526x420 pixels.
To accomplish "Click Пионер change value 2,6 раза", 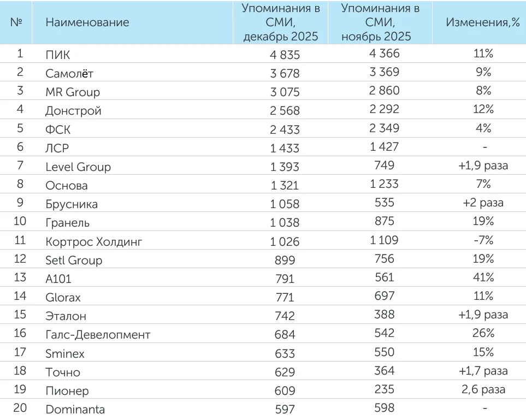I will pyautogui.click(x=483, y=389).
